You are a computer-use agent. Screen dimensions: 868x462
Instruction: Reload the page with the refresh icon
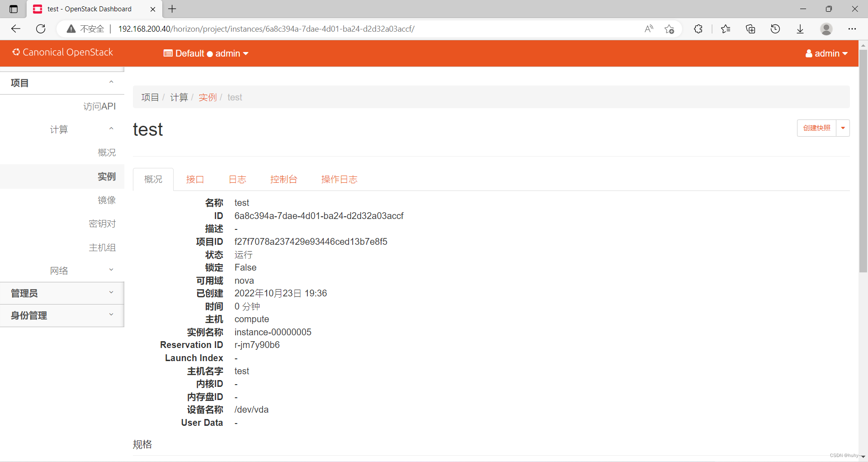[41, 29]
